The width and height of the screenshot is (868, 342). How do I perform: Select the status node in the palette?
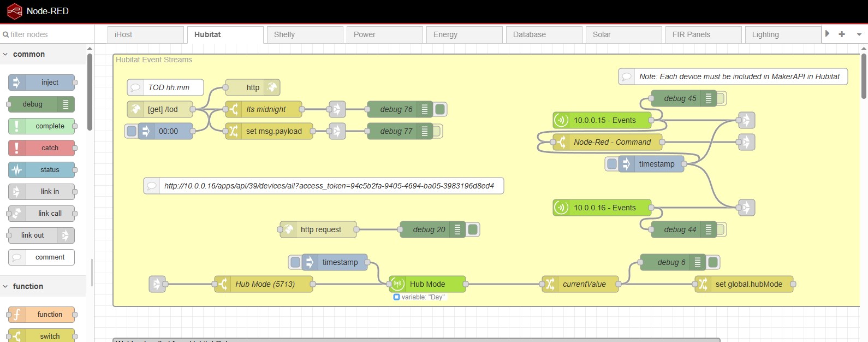[42, 170]
